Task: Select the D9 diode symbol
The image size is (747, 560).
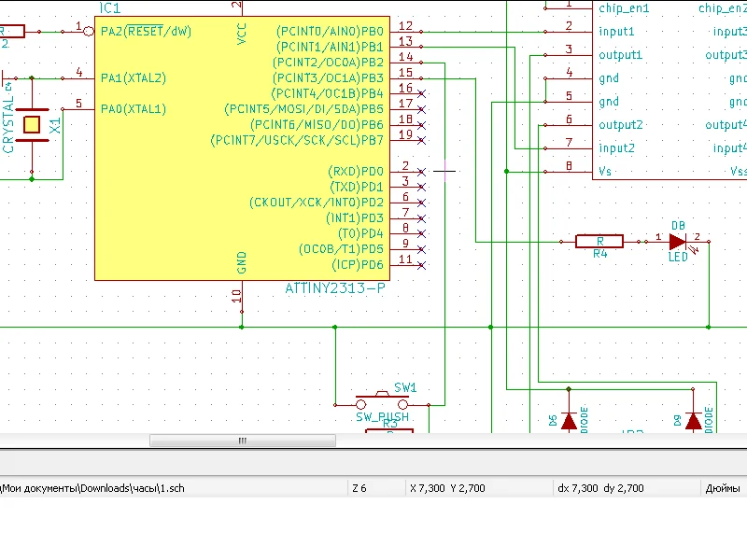Action: (x=692, y=420)
